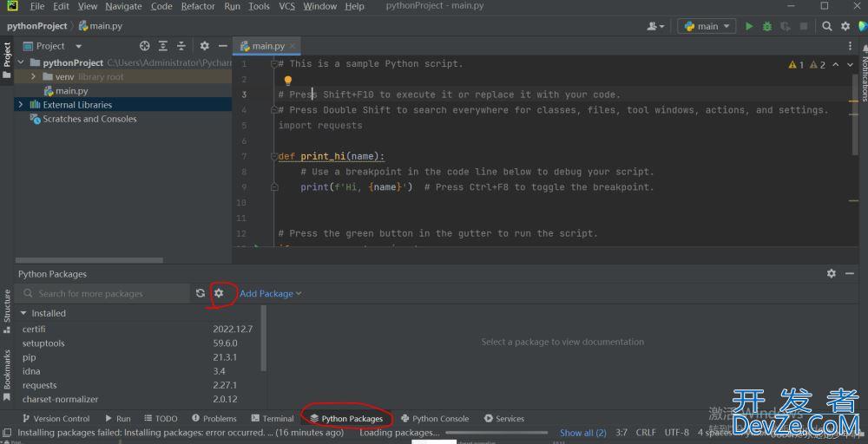
Task: Open the Python Console tab
Action: [435, 419]
